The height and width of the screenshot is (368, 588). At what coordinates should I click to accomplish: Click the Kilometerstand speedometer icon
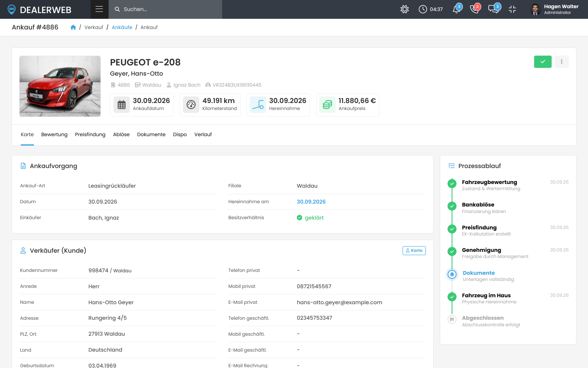click(191, 105)
